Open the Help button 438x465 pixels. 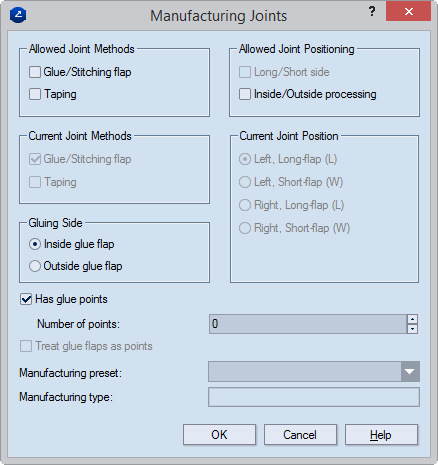381,435
